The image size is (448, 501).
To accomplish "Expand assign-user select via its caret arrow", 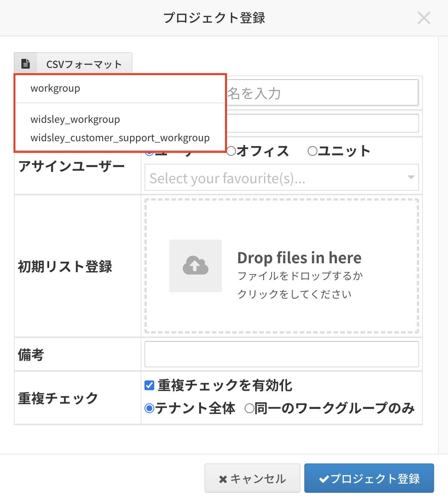I will [411, 177].
